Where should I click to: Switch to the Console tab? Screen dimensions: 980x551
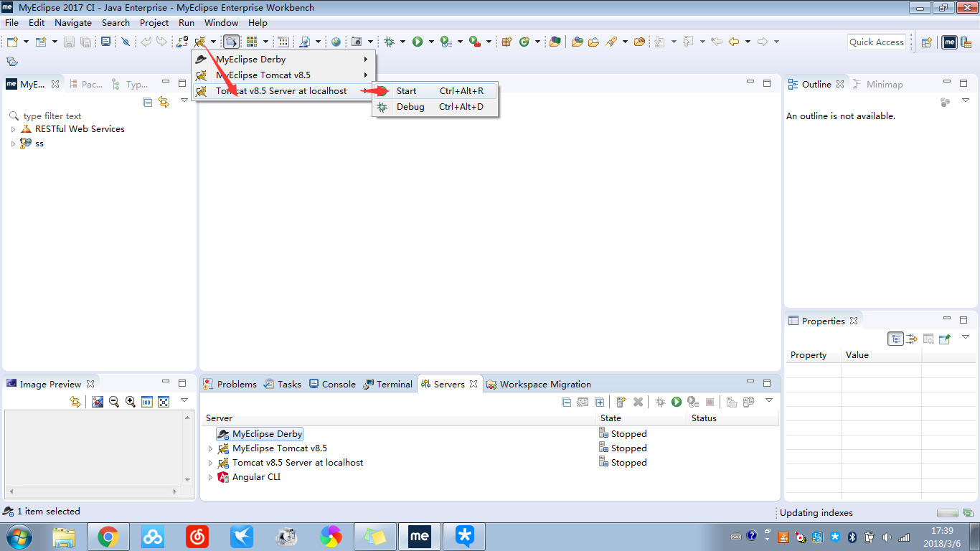click(332, 384)
